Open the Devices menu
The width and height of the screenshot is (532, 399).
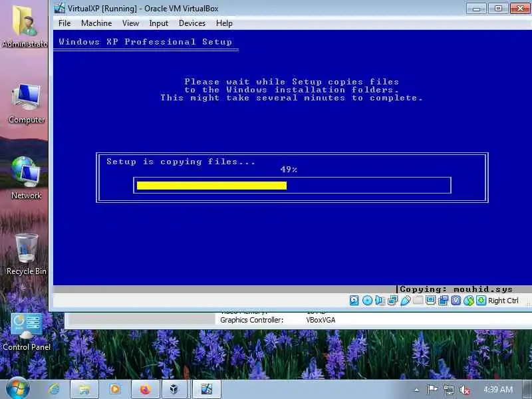click(x=192, y=23)
